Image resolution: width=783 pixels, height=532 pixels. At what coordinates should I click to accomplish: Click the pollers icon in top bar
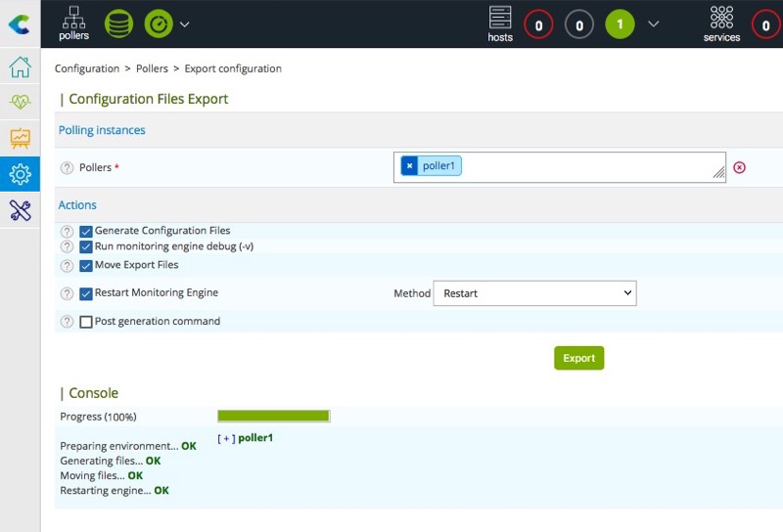(x=73, y=22)
